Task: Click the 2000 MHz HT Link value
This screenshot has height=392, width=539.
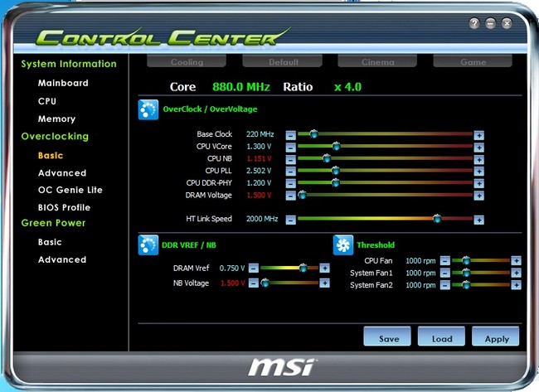Action: click(262, 219)
